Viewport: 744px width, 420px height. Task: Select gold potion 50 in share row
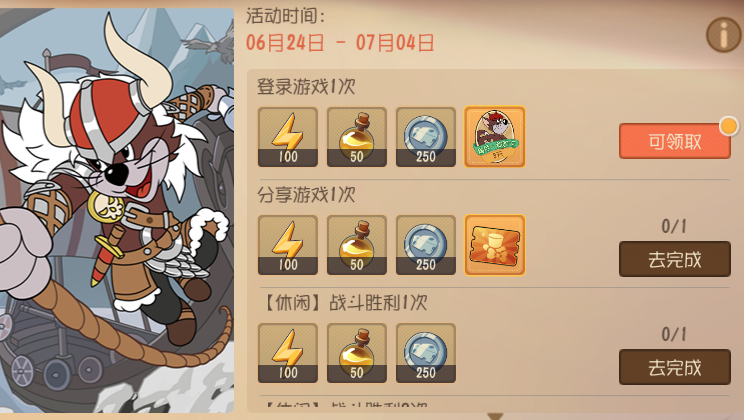(357, 245)
